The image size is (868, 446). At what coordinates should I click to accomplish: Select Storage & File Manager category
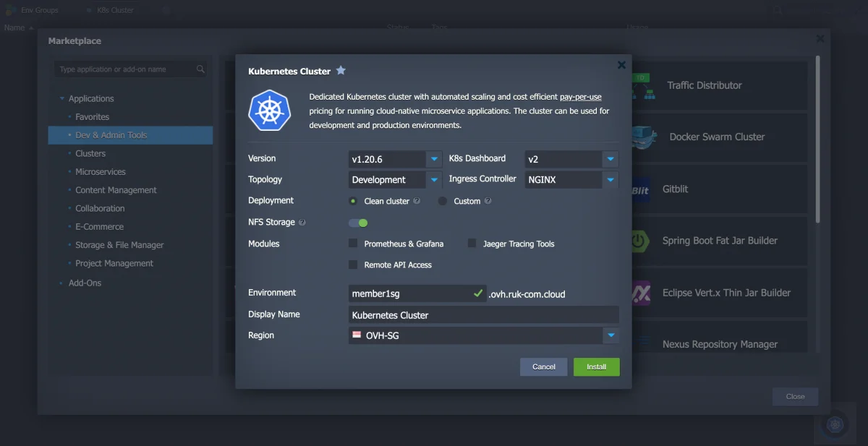119,245
